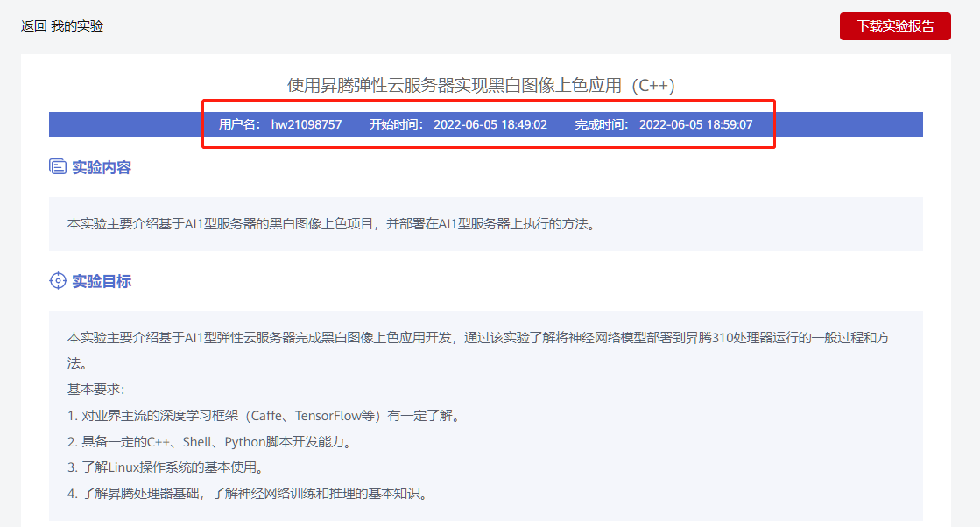Click the 实验内容 heading text
This screenshot has width=980, height=527.
(x=102, y=167)
